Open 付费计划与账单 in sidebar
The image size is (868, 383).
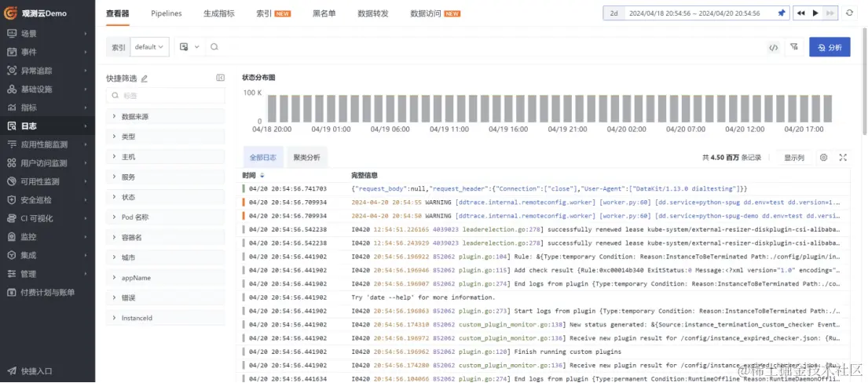coord(48,292)
